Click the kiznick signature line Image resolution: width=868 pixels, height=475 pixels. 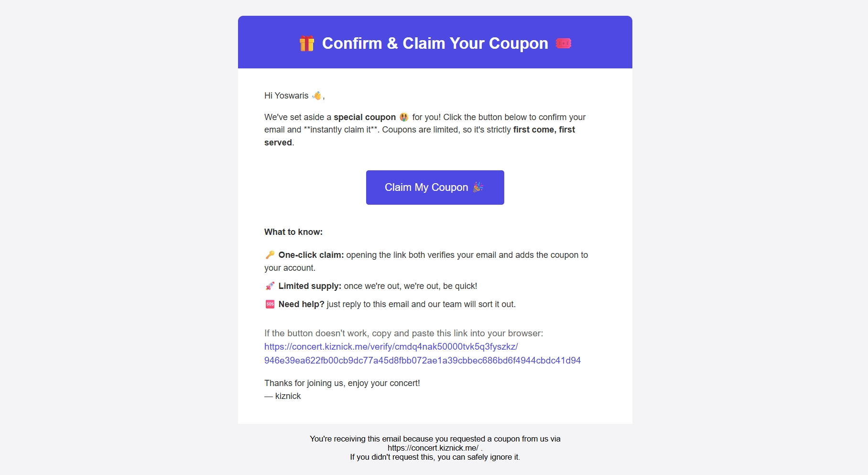282,396
